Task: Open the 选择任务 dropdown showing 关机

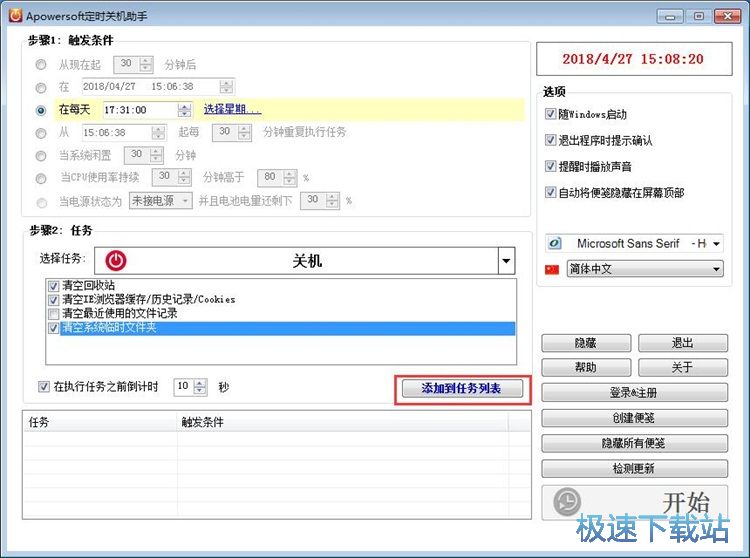Action: (x=506, y=261)
